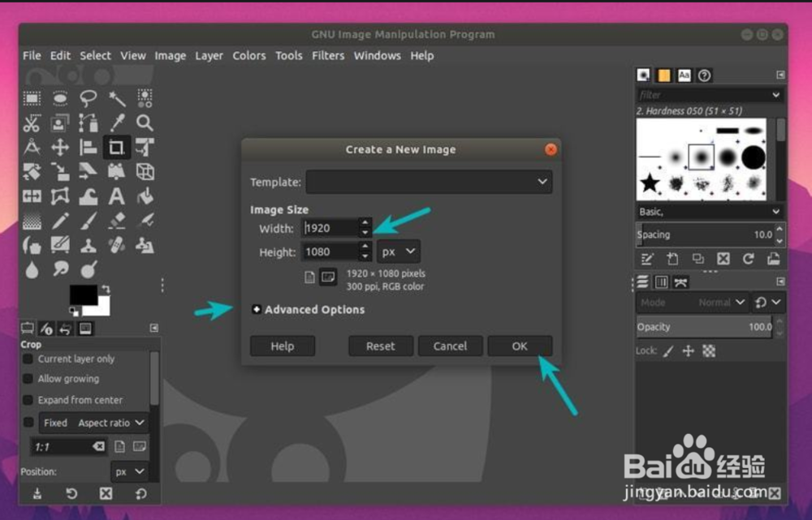812x520 pixels.
Task: Select the Heal bandage tool
Action: tap(117, 245)
